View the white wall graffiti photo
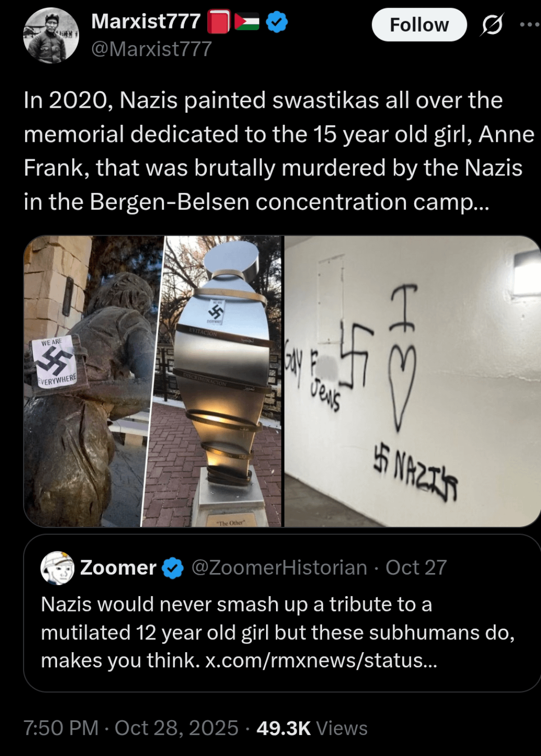Viewport: 541px width, 756px height. [412, 381]
